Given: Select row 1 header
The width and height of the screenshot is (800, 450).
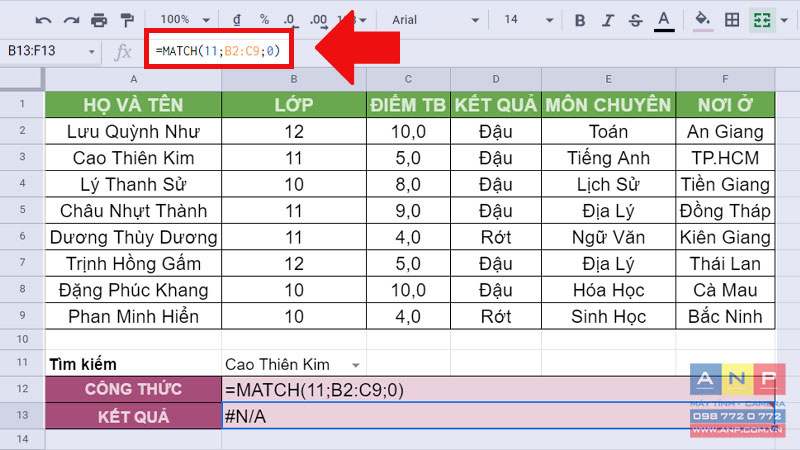Looking at the screenshot, I should (22, 104).
